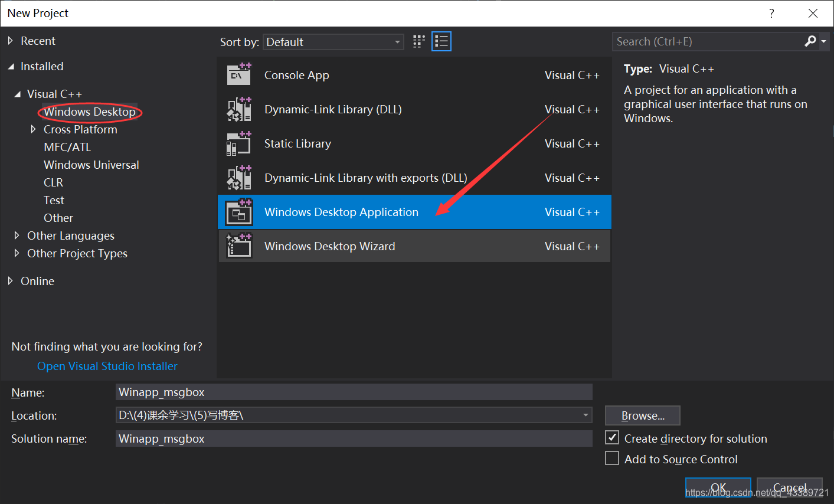Toggle Create directory for solution checkbox

[x=612, y=438]
